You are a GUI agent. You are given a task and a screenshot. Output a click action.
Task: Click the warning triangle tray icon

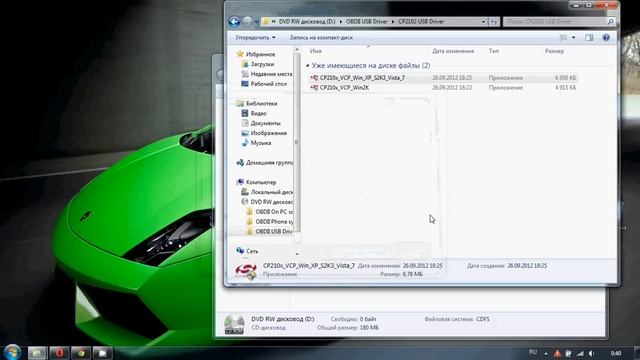pyautogui.click(x=557, y=353)
